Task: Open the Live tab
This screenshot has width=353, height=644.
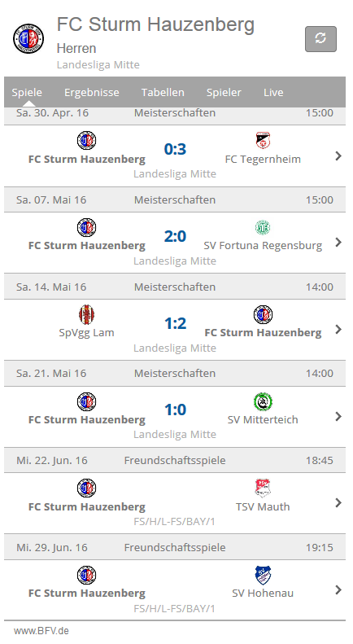Action: click(273, 93)
